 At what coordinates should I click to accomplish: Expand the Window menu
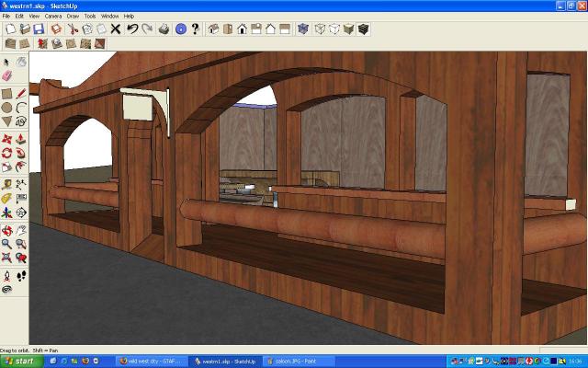(x=109, y=16)
